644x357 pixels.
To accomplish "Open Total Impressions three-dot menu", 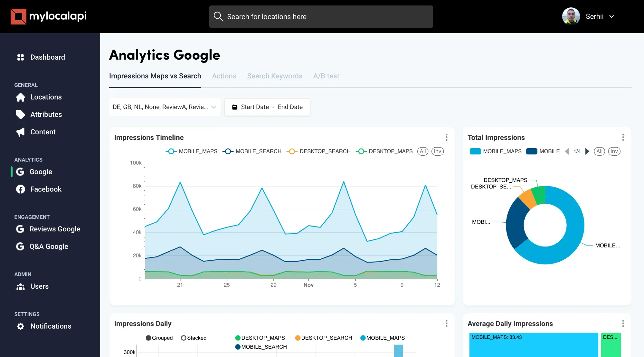I will [x=623, y=137].
